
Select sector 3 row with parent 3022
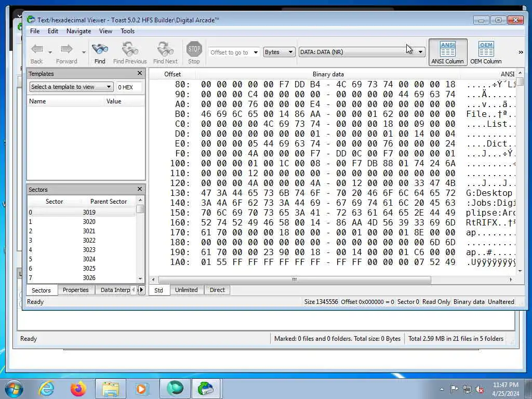point(82,240)
